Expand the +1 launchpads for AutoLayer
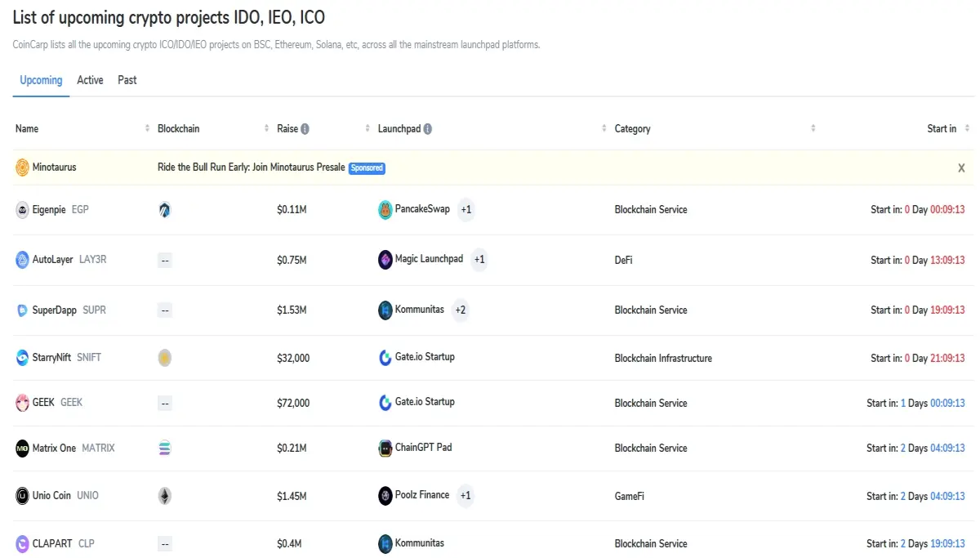 pos(479,260)
